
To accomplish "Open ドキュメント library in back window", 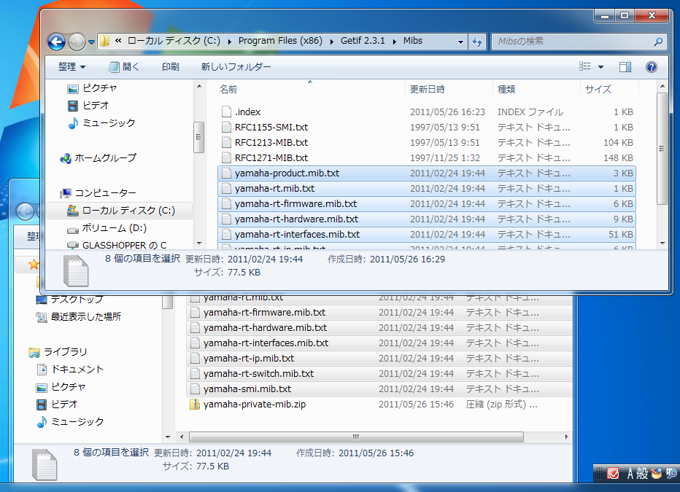I will [70, 369].
